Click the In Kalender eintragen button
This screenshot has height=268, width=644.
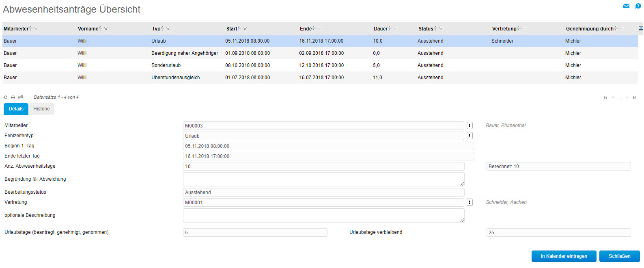tap(564, 256)
